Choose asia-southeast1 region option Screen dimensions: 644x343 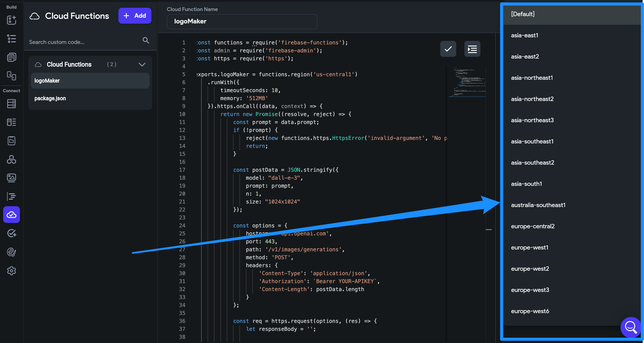point(572,141)
